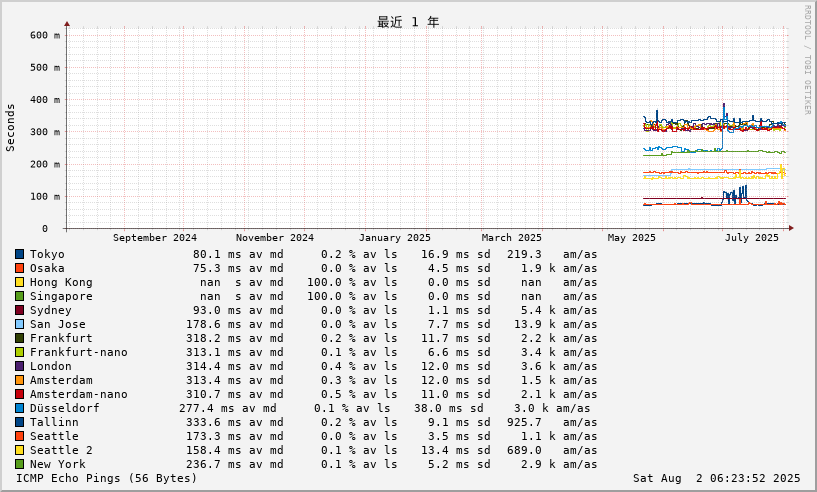Screen dimensions: 817x492
Task: Select the Osaka legend label
Action: tap(47, 268)
